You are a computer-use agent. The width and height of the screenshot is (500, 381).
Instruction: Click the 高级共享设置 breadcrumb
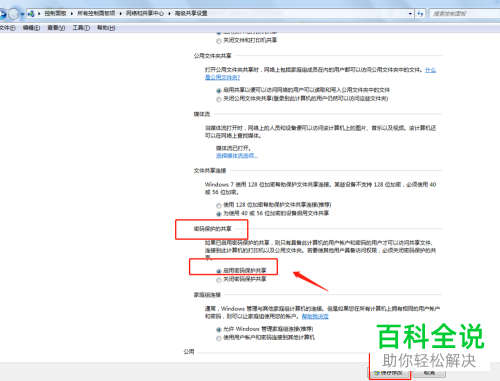point(191,13)
